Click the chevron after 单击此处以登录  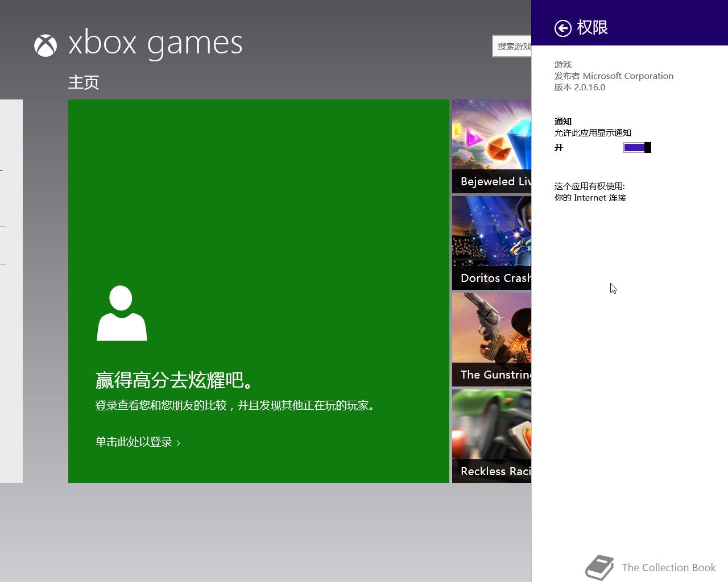pyautogui.click(x=178, y=443)
